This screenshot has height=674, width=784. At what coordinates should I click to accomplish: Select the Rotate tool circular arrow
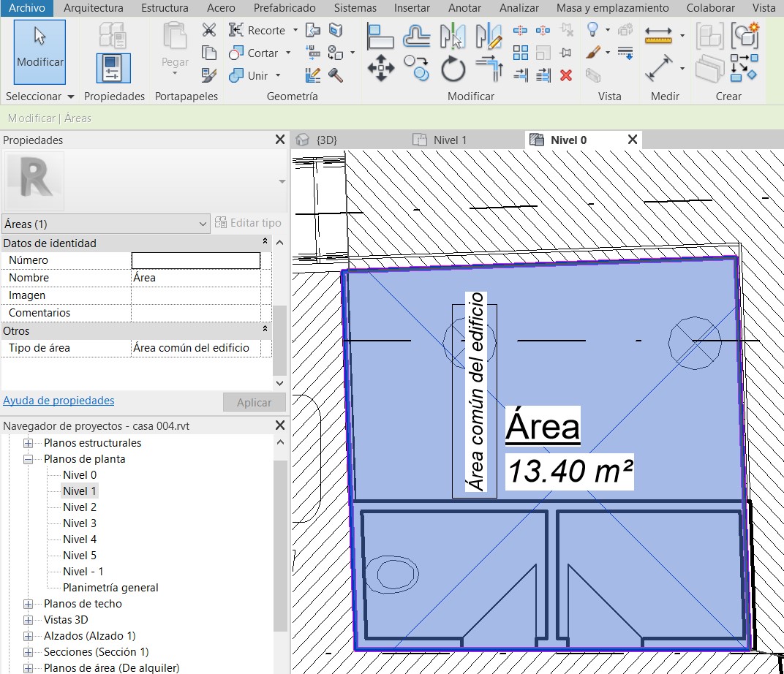pyautogui.click(x=453, y=70)
